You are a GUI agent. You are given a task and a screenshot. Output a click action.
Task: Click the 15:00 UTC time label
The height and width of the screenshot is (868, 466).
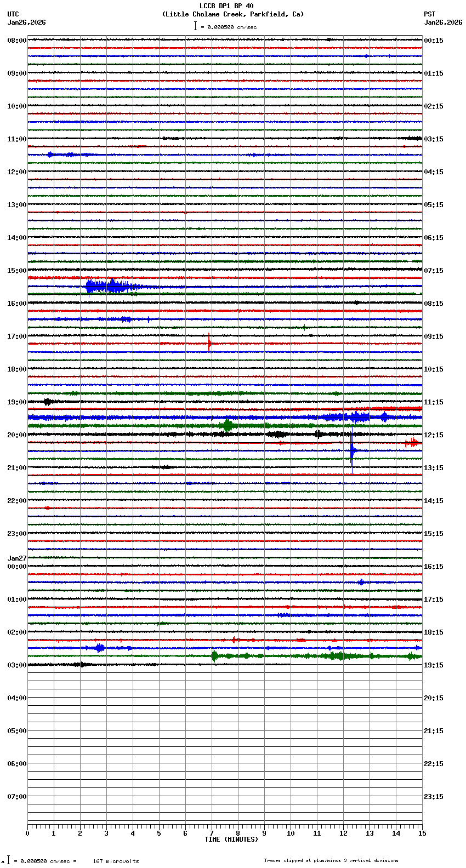pos(17,271)
